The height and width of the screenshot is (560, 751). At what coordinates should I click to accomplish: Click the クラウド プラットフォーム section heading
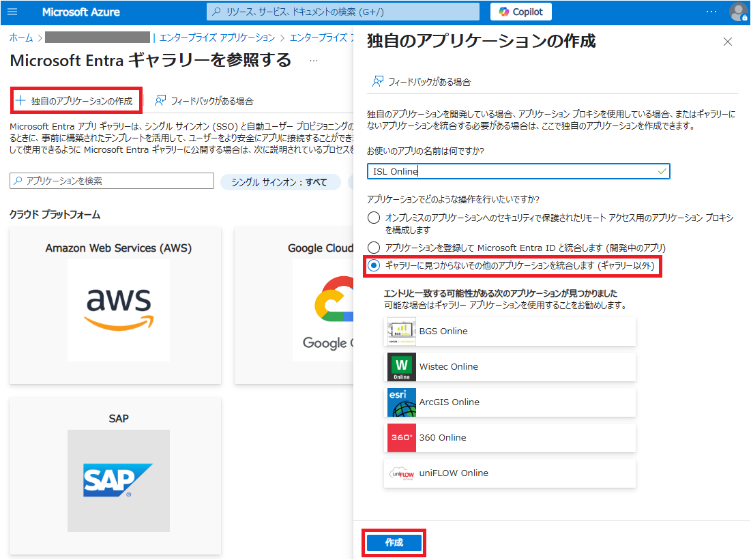[x=55, y=215]
